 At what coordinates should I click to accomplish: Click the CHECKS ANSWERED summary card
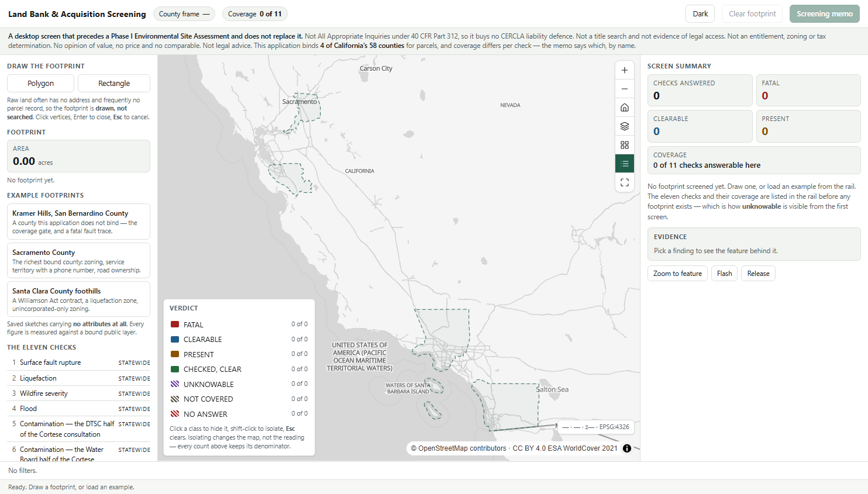700,90
